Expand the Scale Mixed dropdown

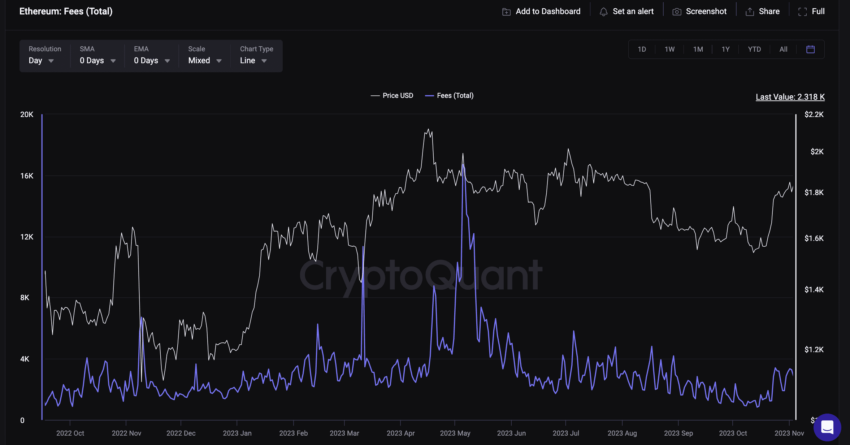coord(205,60)
